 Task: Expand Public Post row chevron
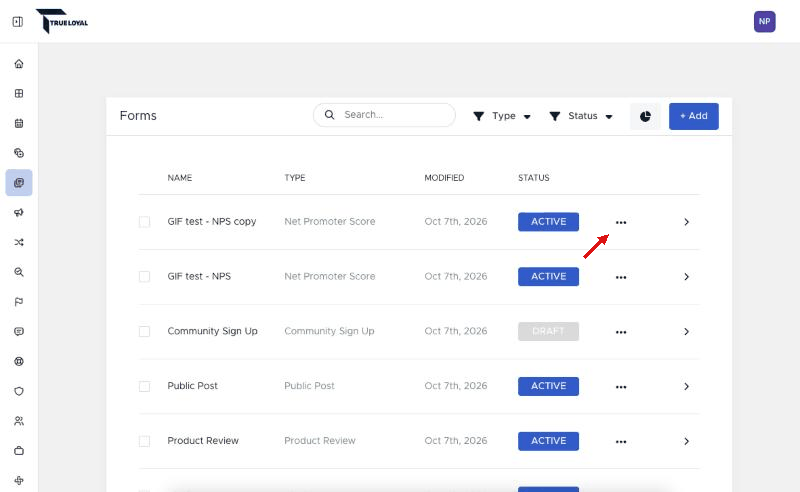point(686,386)
